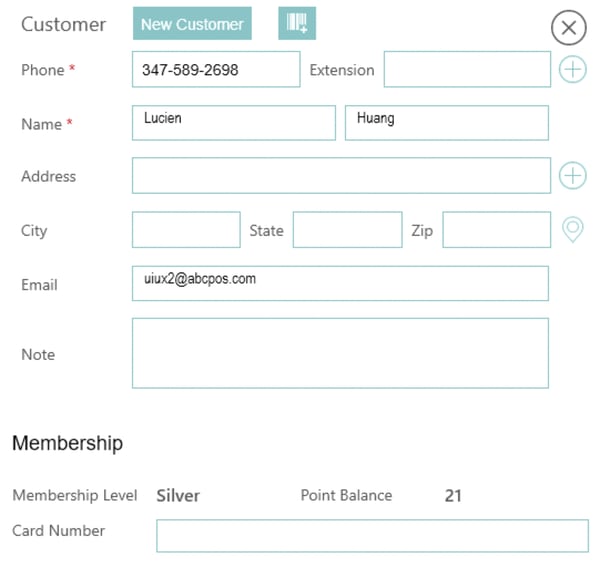This screenshot has width=600, height=568.
Task: Click the Extension input field
Action: (x=467, y=69)
